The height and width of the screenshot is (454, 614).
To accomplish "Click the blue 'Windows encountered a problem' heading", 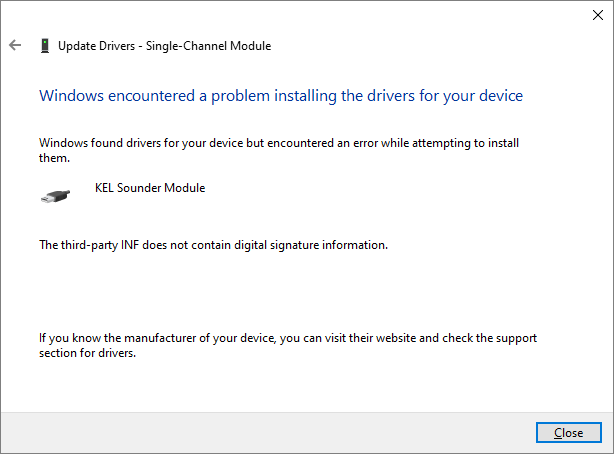I will coord(281,96).
